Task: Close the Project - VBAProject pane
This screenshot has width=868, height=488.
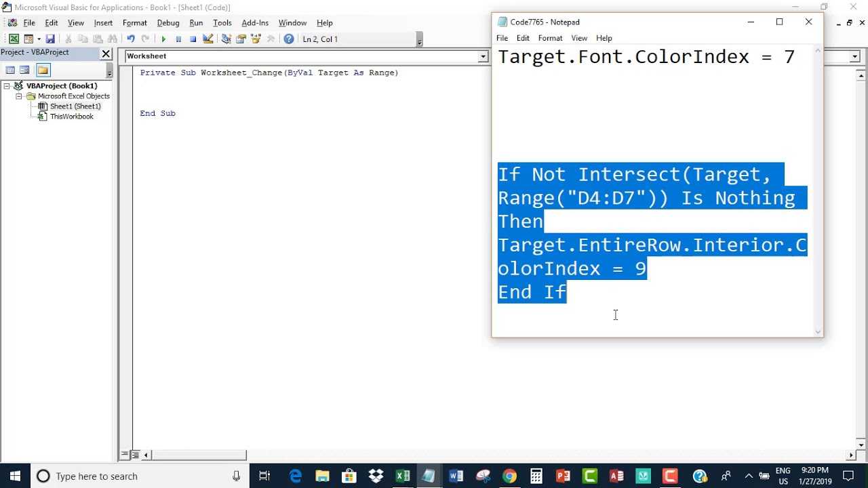Action: point(106,53)
